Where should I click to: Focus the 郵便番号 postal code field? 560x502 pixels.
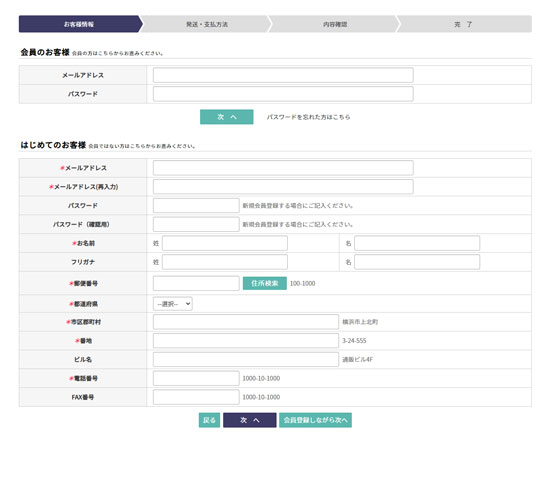coord(196,283)
